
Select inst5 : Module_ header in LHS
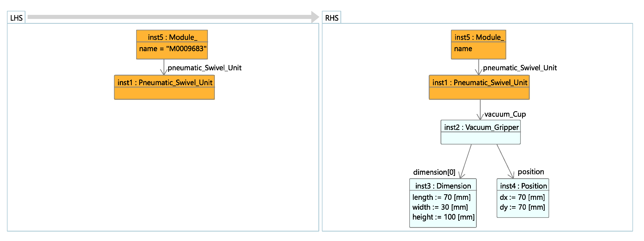tap(172, 37)
